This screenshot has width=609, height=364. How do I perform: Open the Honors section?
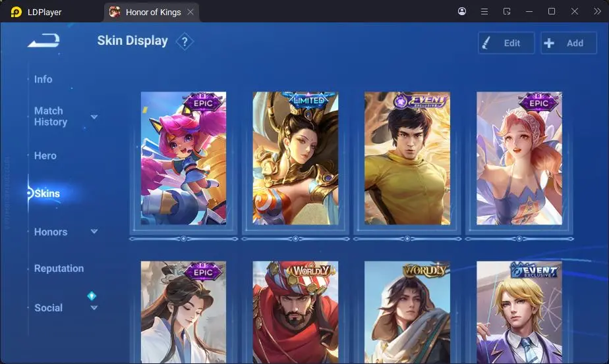point(51,232)
